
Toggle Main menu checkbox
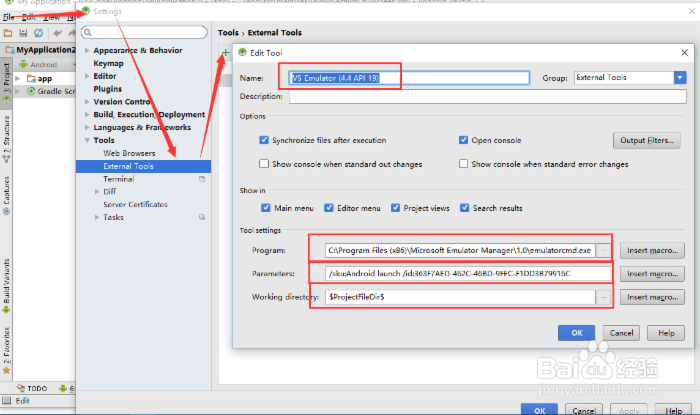266,208
